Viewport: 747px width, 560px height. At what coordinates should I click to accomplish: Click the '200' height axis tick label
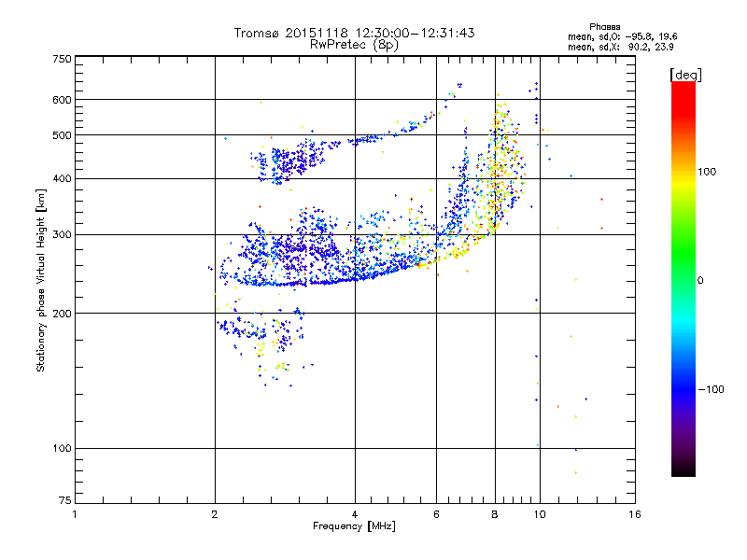coord(62,314)
